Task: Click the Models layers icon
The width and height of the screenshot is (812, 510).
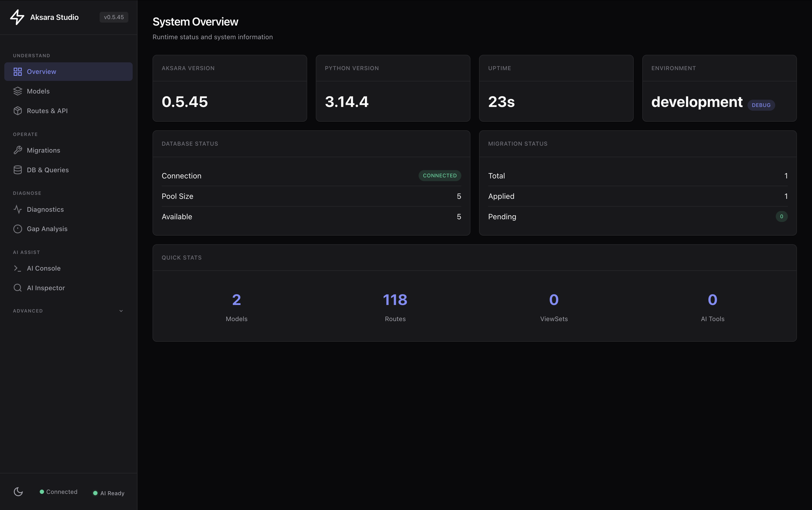Action: tap(17, 91)
